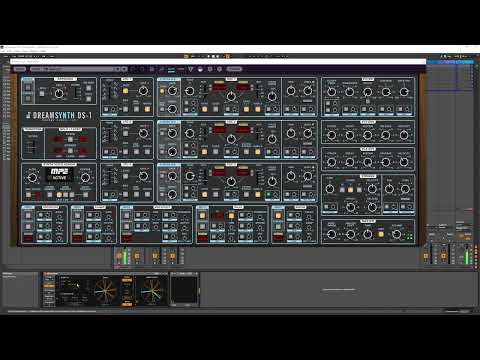
Task: Open the upper-right red display in Split/Layer section
Action: (83, 139)
